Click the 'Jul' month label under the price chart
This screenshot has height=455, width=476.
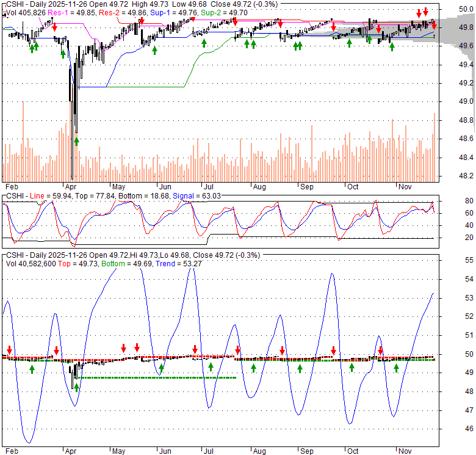click(208, 186)
